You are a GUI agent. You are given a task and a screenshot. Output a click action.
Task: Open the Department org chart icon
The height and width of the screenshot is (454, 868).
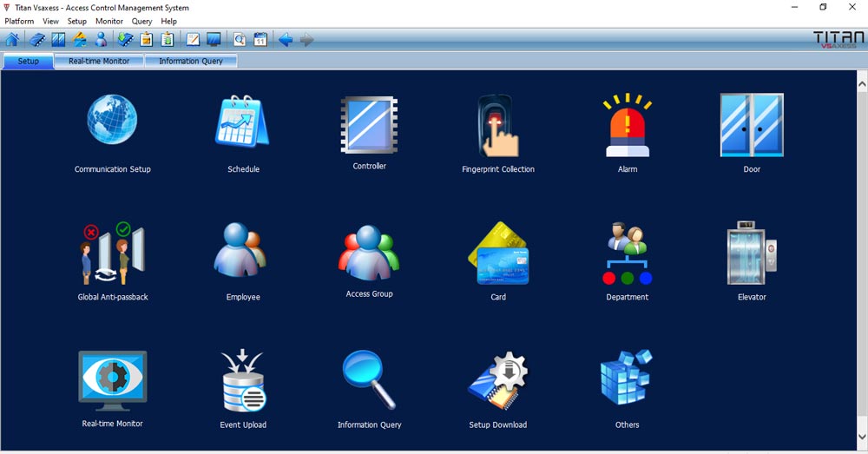tap(627, 253)
